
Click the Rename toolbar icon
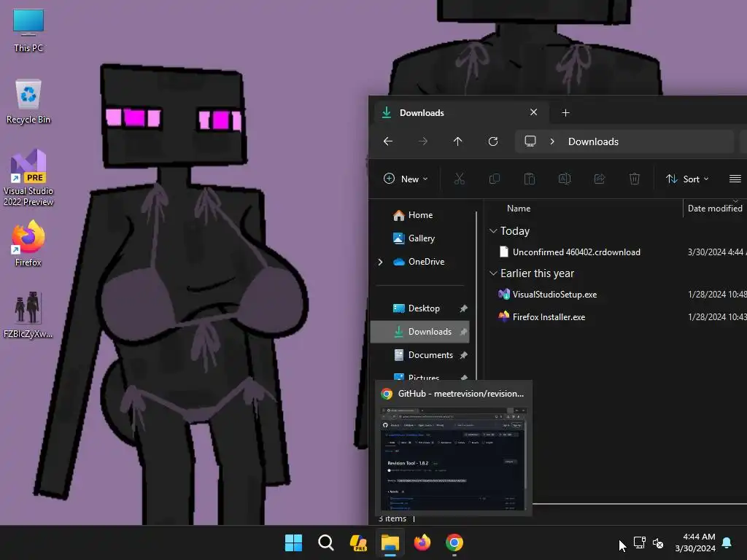(x=565, y=179)
